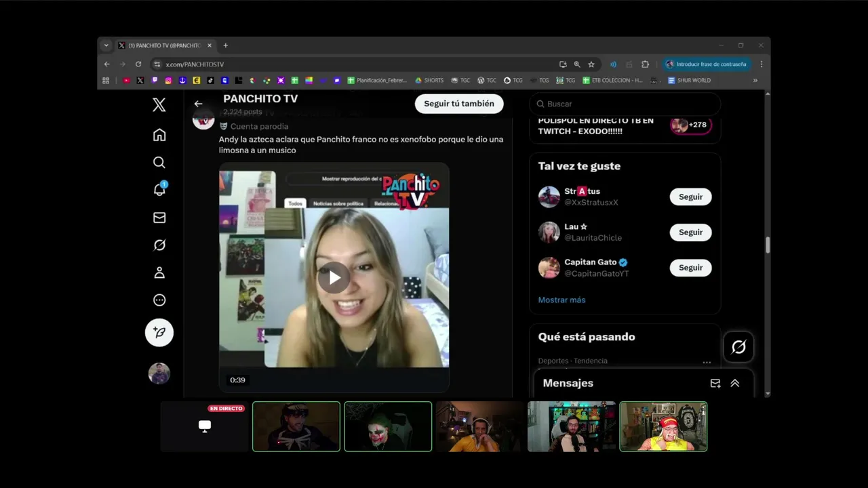Screen dimensions: 868x488
Task: Select the PANCHITO TV browser tab
Action: [165, 45]
